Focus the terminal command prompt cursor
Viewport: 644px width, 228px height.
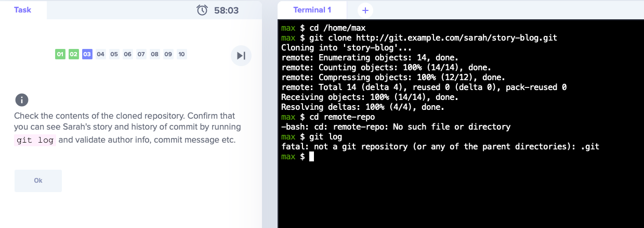click(311, 157)
